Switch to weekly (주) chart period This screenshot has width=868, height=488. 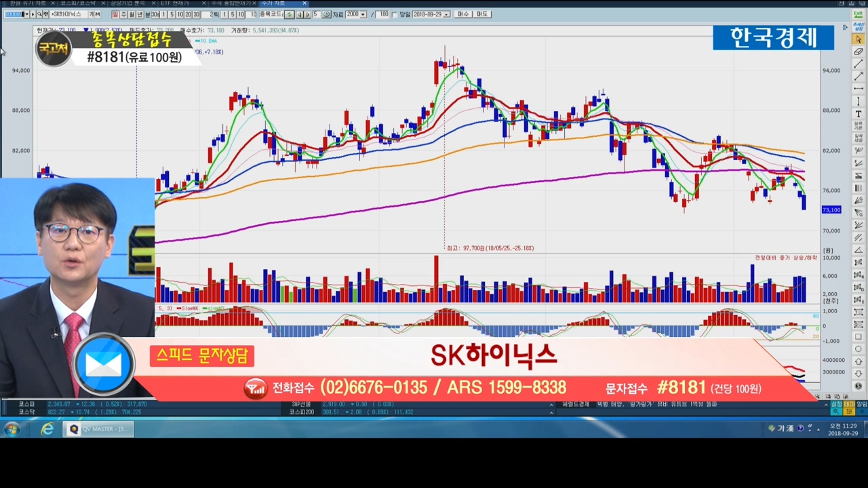coord(123,14)
